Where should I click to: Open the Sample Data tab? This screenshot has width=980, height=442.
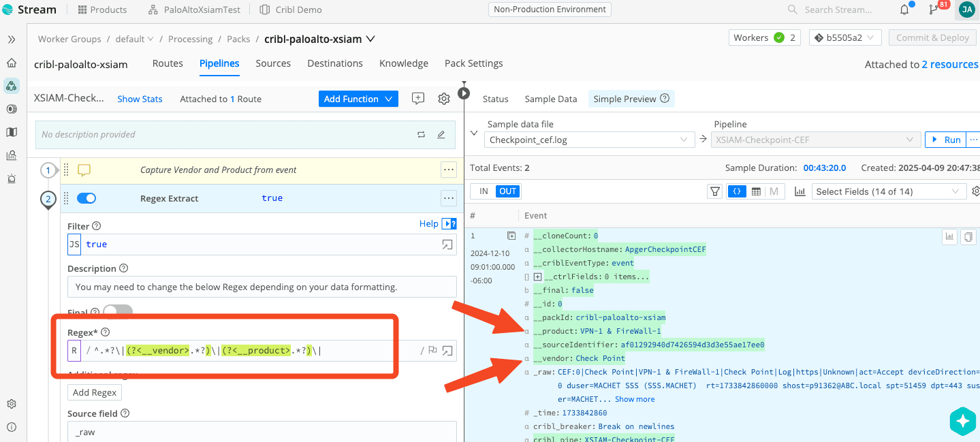pos(550,99)
